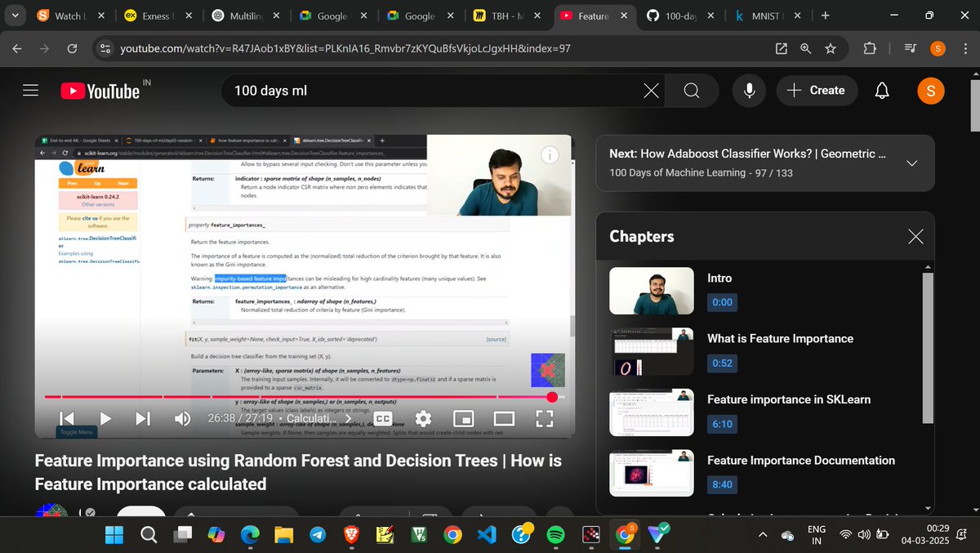Image resolution: width=980 pixels, height=553 pixels.
Task: Open the Windows Start menu
Action: tap(114, 535)
